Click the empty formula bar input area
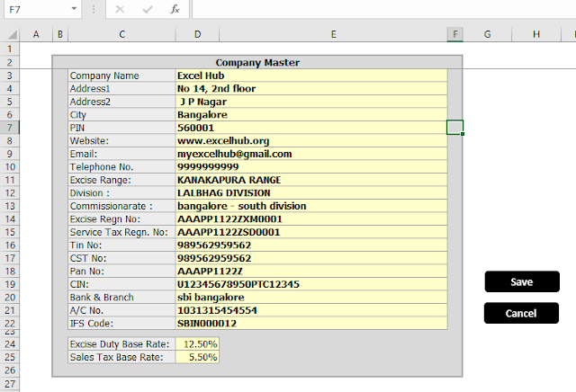This screenshot has height=392, width=576. coord(383,9)
